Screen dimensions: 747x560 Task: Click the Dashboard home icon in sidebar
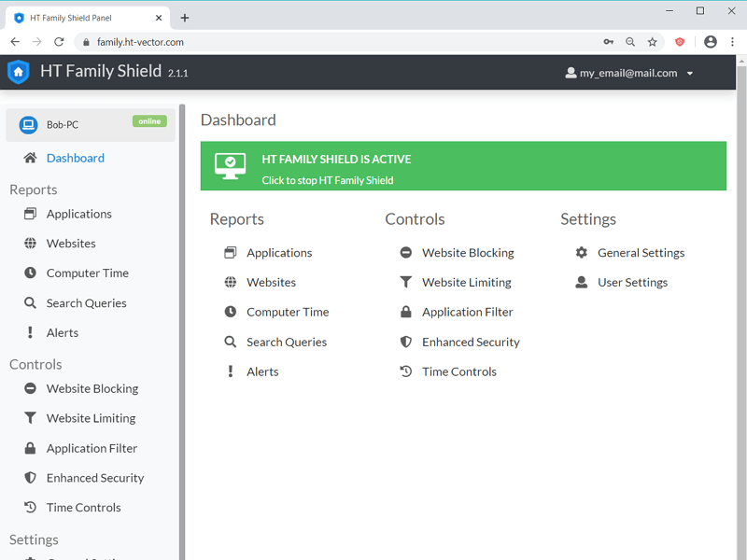pos(30,158)
